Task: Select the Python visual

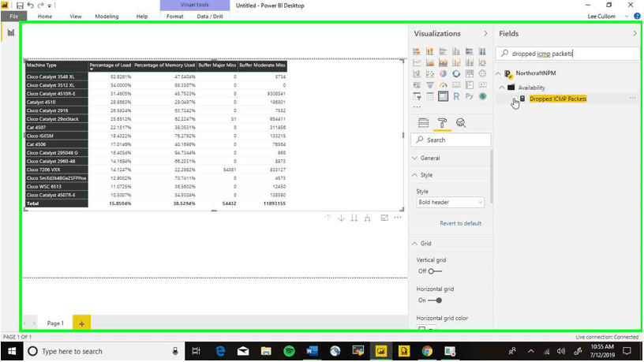Action: [469, 96]
